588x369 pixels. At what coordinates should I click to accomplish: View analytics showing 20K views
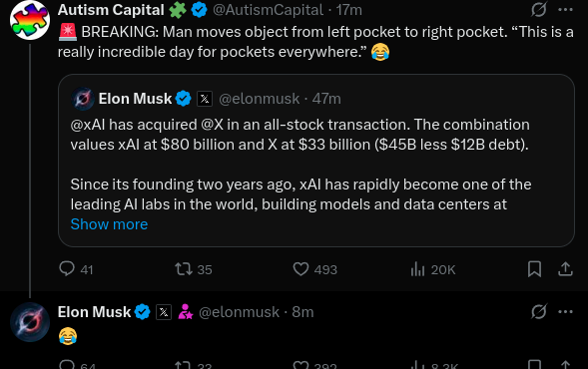(x=432, y=269)
